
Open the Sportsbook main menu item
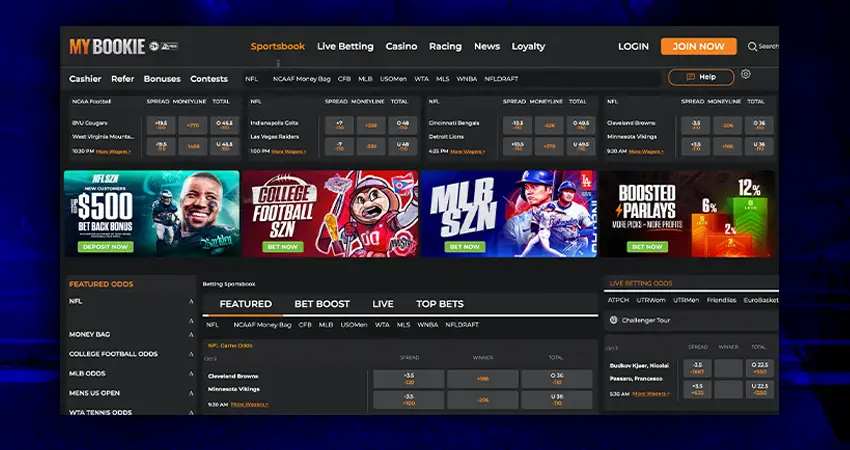pos(278,47)
